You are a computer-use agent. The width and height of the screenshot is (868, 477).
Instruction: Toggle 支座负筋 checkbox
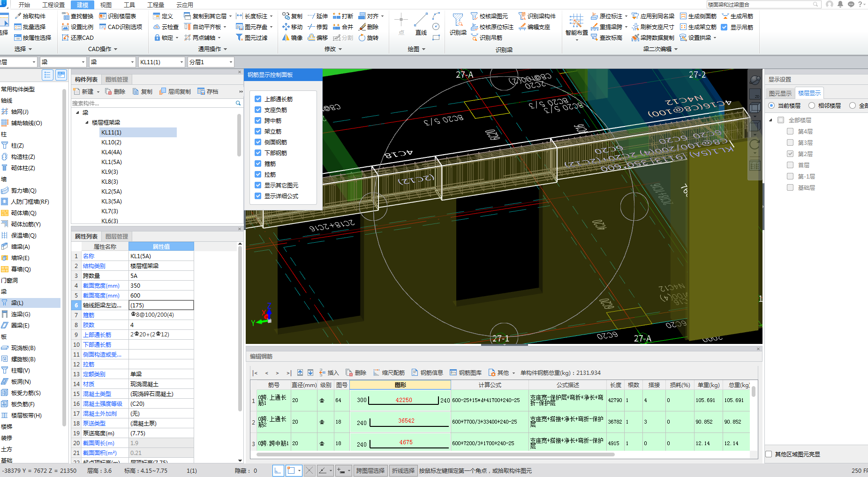[x=258, y=110]
